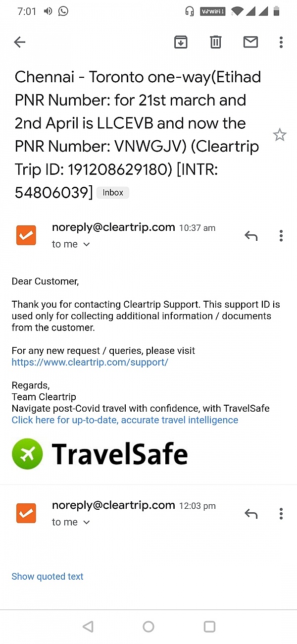Open options for the 12:03 pm message
This screenshot has width=297, height=644.
coord(281,514)
